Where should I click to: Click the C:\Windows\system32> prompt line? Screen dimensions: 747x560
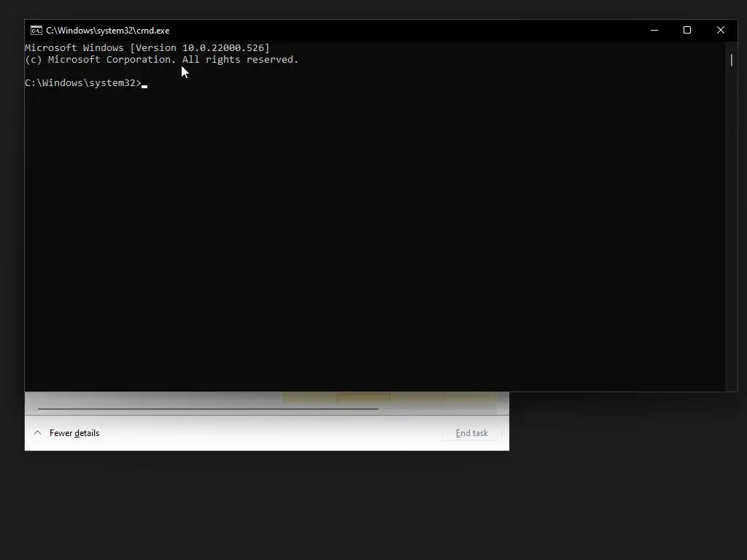pos(86,83)
